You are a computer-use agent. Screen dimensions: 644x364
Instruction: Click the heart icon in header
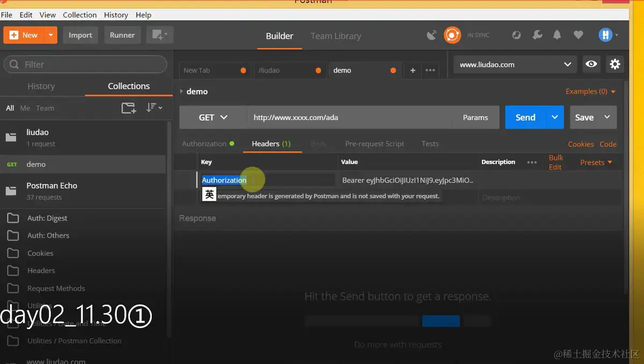click(578, 35)
